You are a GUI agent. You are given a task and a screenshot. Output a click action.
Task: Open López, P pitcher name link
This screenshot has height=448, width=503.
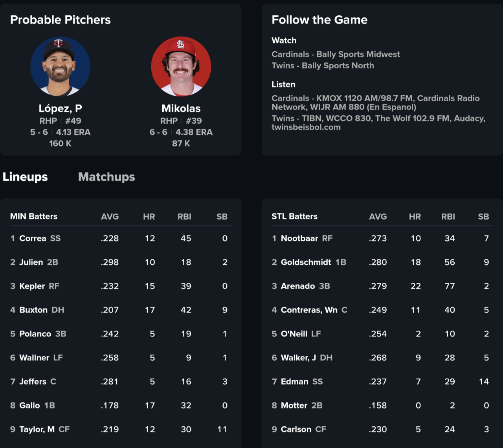pyautogui.click(x=60, y=108)
